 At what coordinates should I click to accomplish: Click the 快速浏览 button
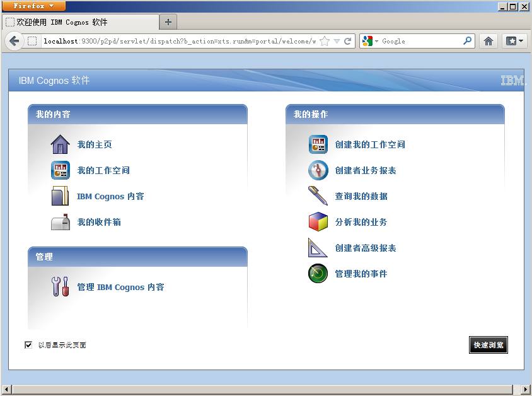[489, 345]
